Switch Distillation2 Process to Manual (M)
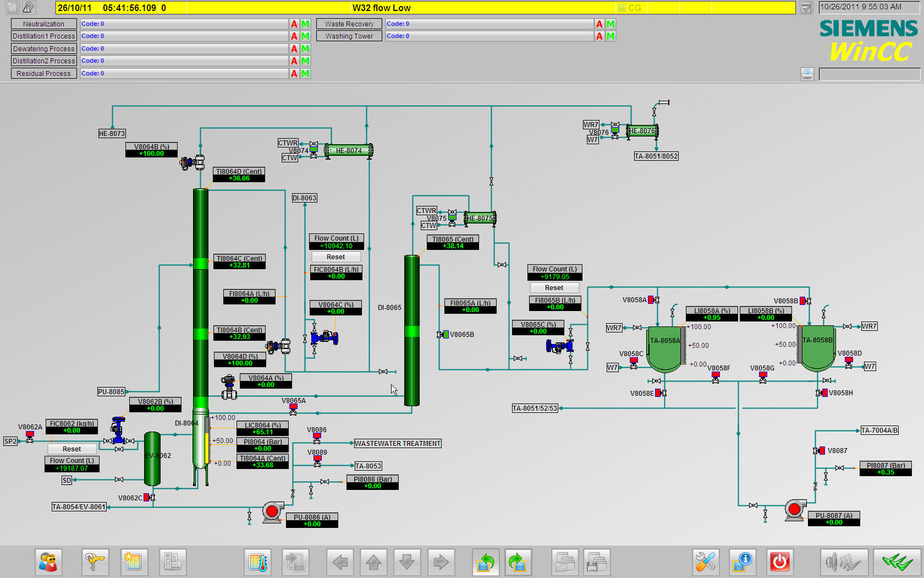 point(305,61)
